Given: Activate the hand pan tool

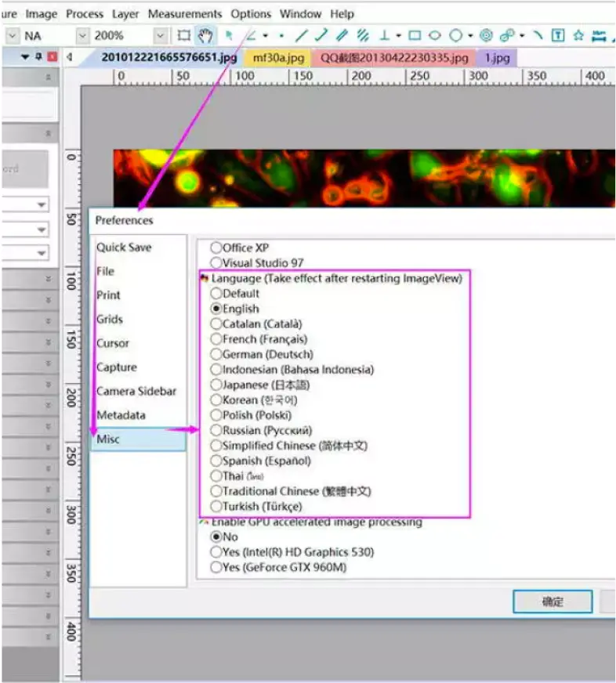Looking at the screenshot, I should tap(205, 35).
